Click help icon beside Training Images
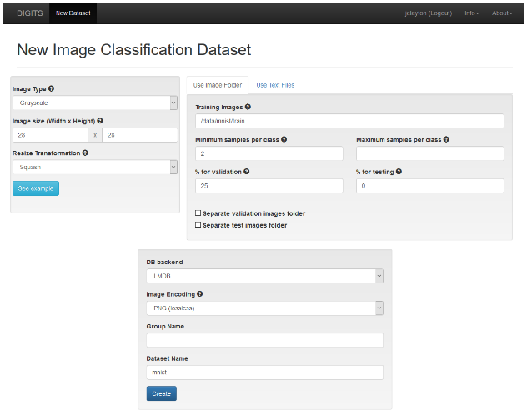The width and height of the screenshot is (532, 416). pos(248,108)
